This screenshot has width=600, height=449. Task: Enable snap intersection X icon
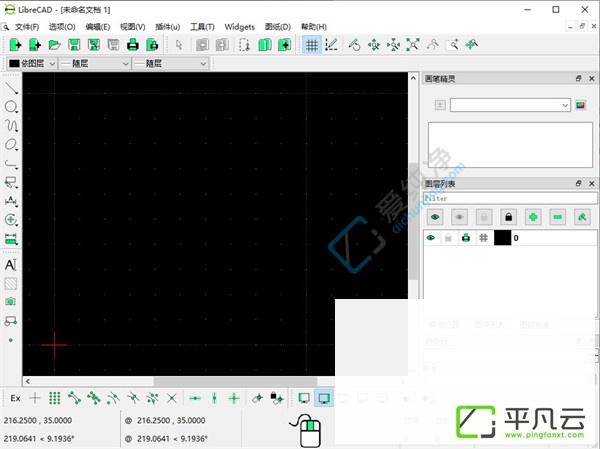tap(172, 398)
